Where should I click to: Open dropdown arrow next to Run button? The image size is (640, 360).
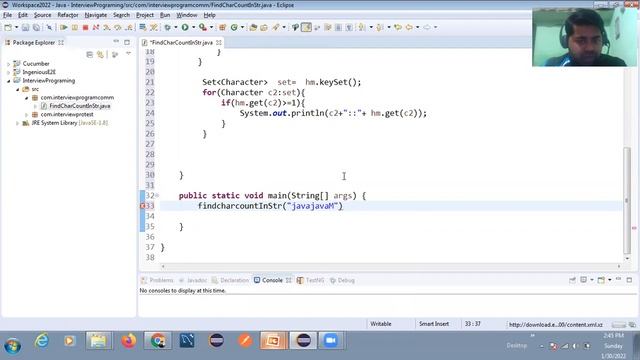(193, 27)
